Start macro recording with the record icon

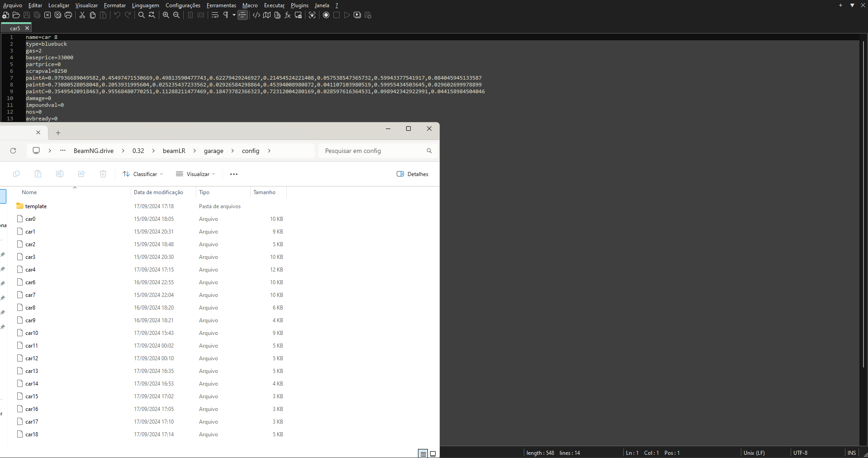(x=326, y=15)
